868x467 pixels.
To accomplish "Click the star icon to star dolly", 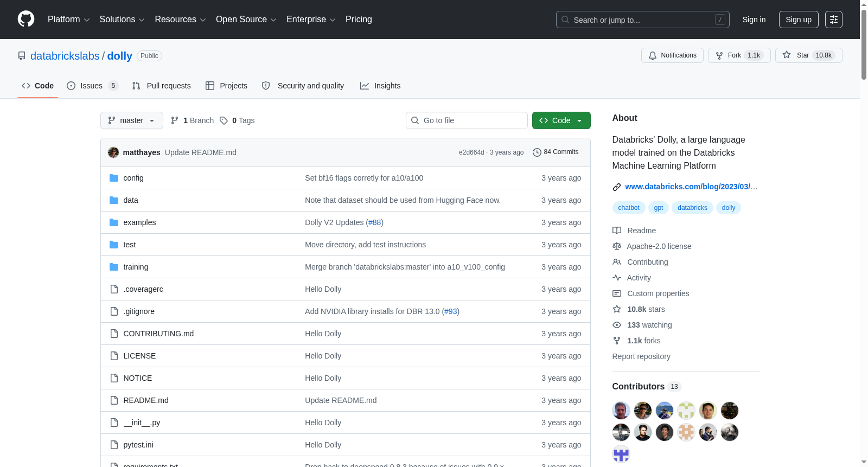I will click(x=787, y=55).
